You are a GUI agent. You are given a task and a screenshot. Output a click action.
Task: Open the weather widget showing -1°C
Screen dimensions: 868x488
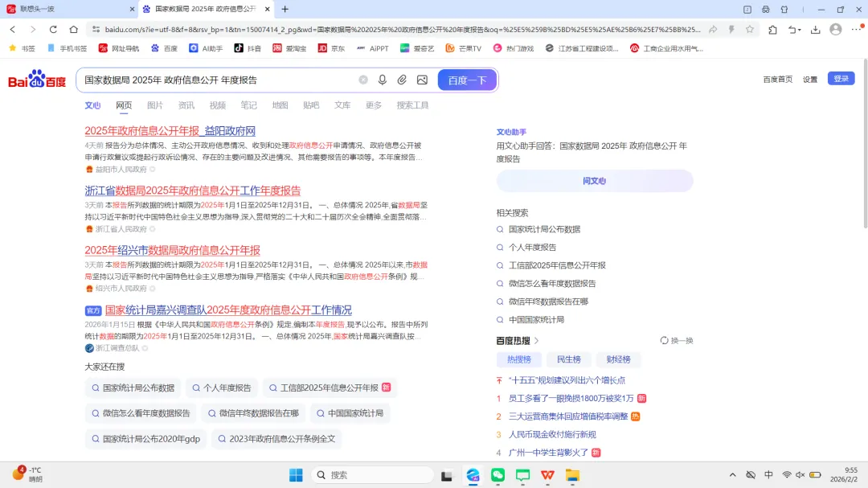tap(27, 474)
